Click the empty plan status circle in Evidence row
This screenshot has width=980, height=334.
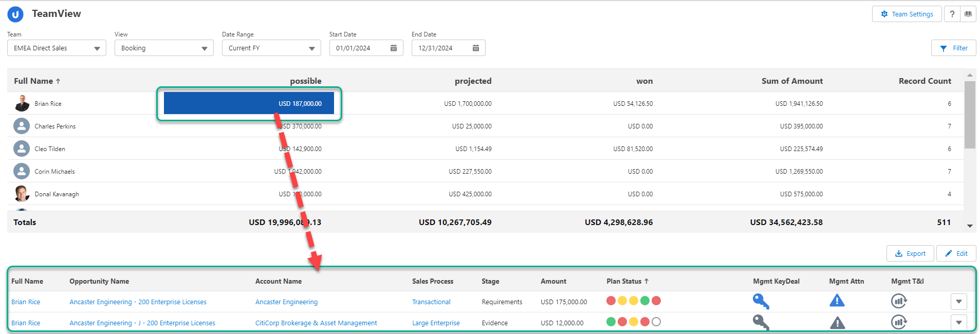(x=656, y=322)
